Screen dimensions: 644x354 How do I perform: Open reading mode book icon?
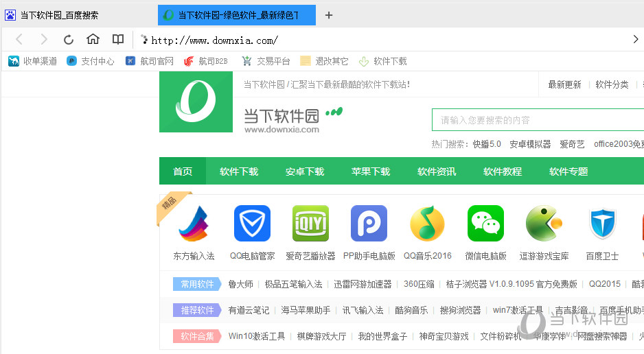(x=118, y=39)
